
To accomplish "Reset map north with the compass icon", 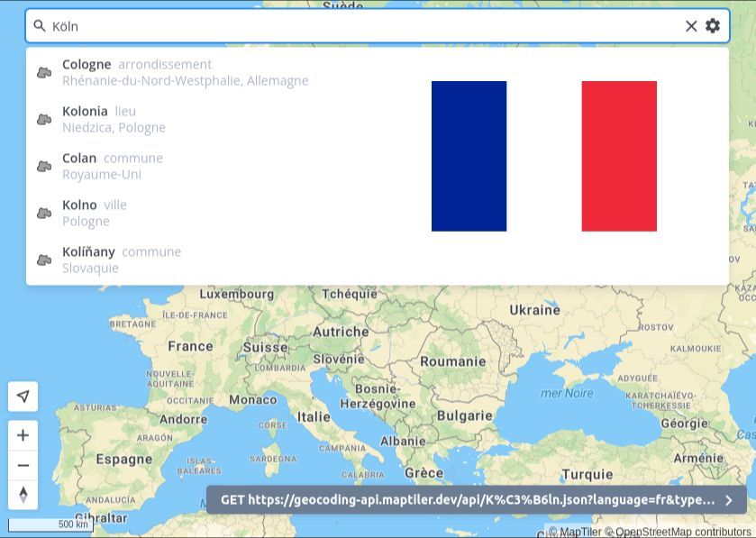I will [x=23, y=495].
